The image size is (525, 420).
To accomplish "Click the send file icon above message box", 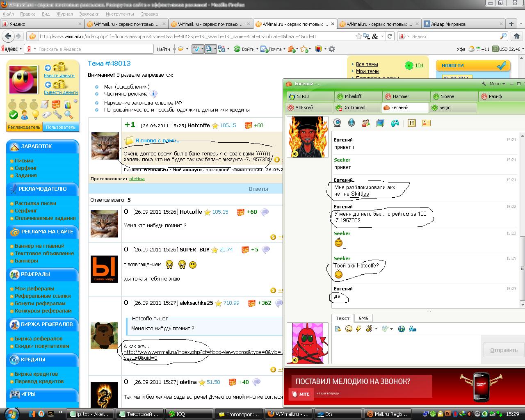I will pos(338,329).
